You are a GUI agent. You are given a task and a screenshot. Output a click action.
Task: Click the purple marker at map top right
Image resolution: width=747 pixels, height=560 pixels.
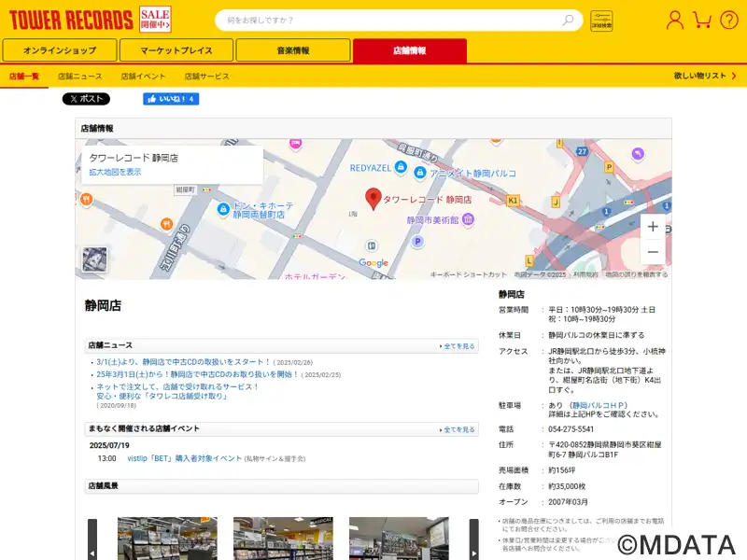[638, 153]
